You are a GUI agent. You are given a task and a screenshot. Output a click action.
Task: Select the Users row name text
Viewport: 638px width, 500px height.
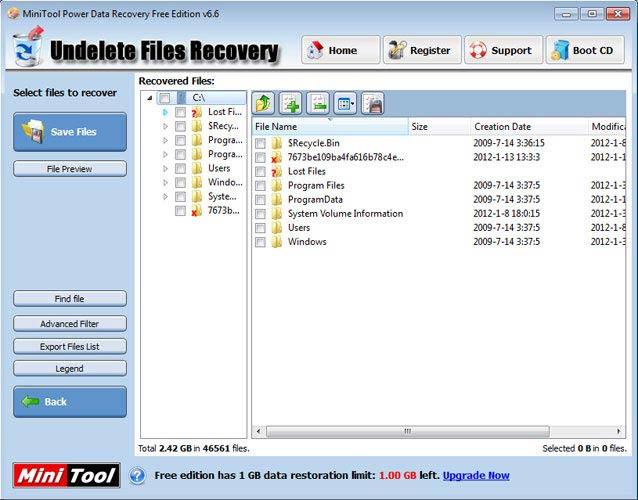click(299, 227)
